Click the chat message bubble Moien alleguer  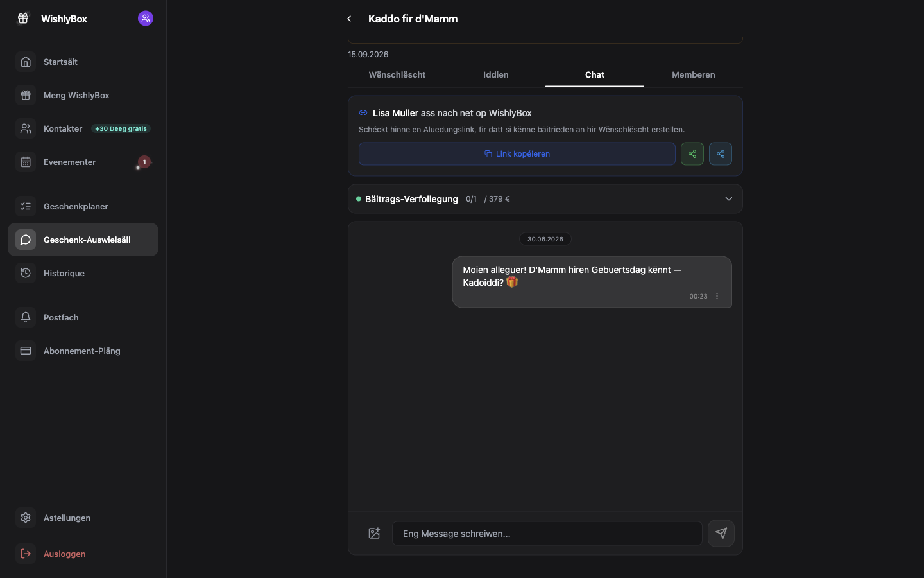[x=592, y=282]
